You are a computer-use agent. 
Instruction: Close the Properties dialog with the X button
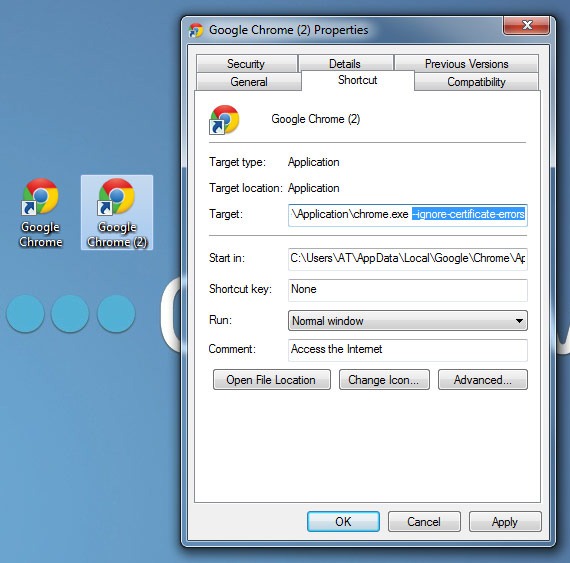click(x=526, y=25)
